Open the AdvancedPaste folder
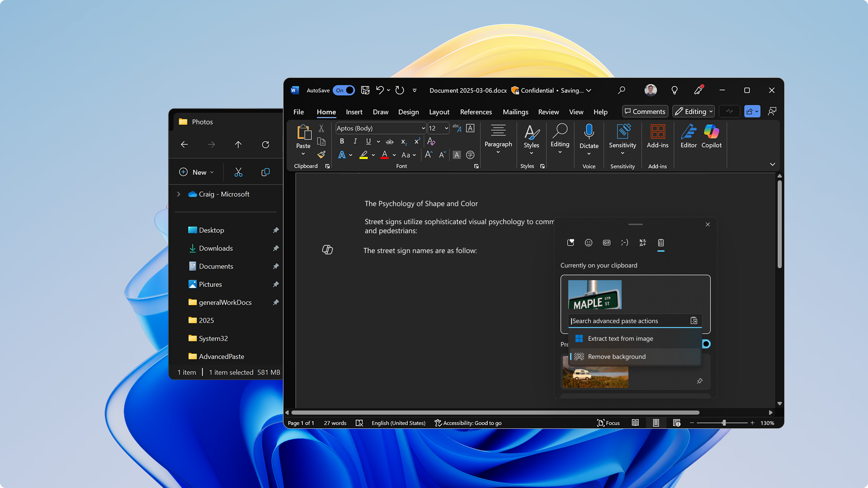Image resolution: width=868 pixels, height=488 pixels. pos(216,357)
